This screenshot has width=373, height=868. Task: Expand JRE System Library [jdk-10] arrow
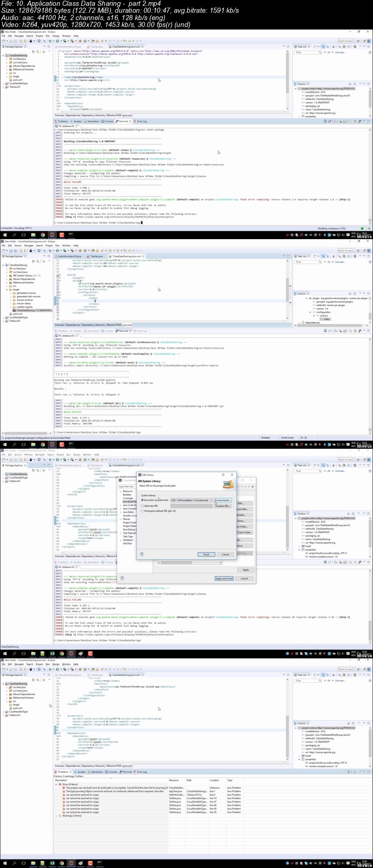tap(7, 276)
